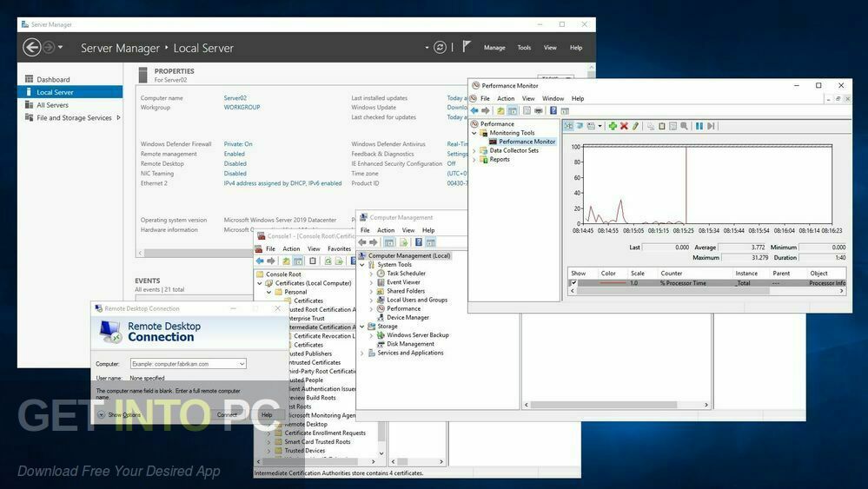This screenshot has height=489, width=868.
Task: Click the Private: On firewall link
Action: tap(238, 144)
